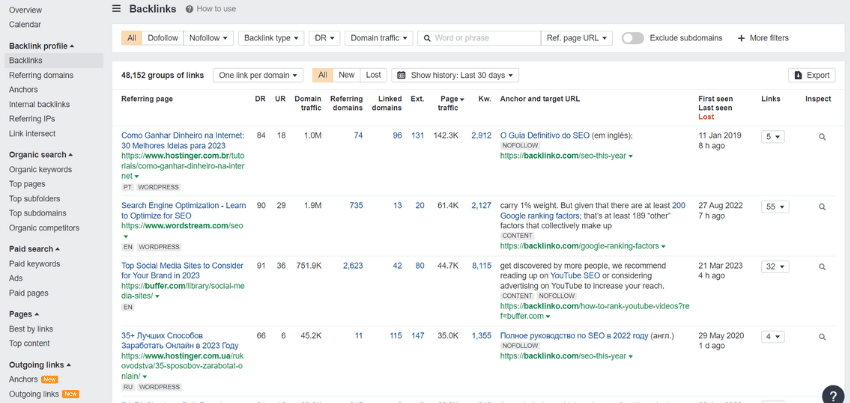
Task: Open the Nofollow dropdown
Action: (x=209, y=38)
